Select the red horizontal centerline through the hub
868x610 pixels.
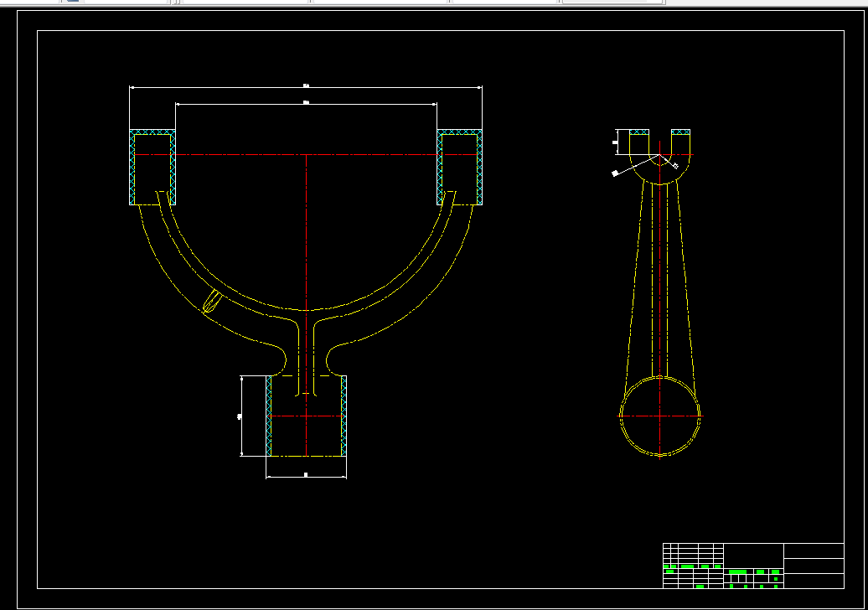[306, 416]
